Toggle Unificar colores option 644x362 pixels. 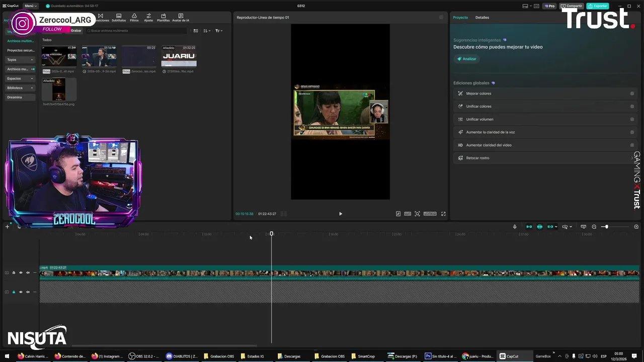[x=632, y=106]
